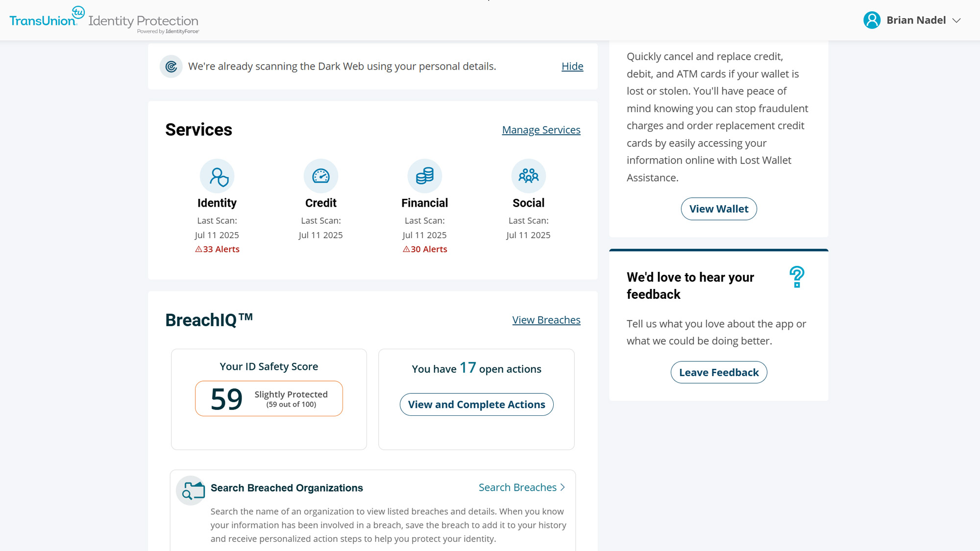Click the Identity service shield icon
The height and width of the screenshot is (551, 980).
coord(217,176)
